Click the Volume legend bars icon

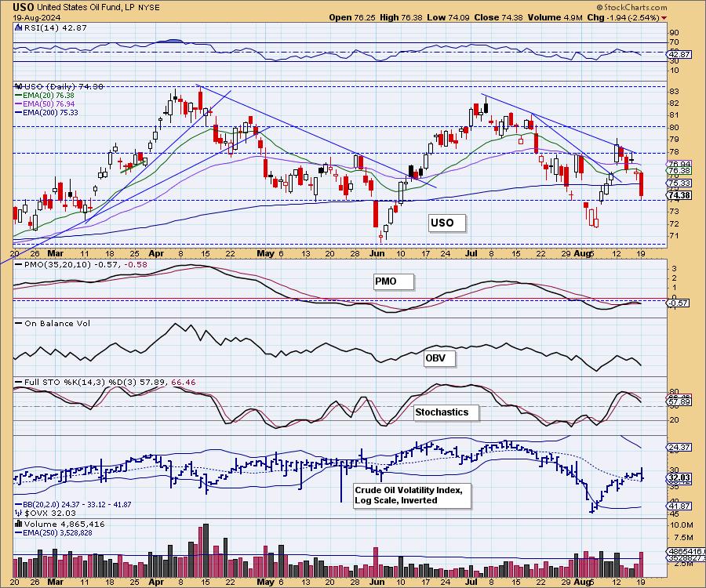click(x=18, y=524)
